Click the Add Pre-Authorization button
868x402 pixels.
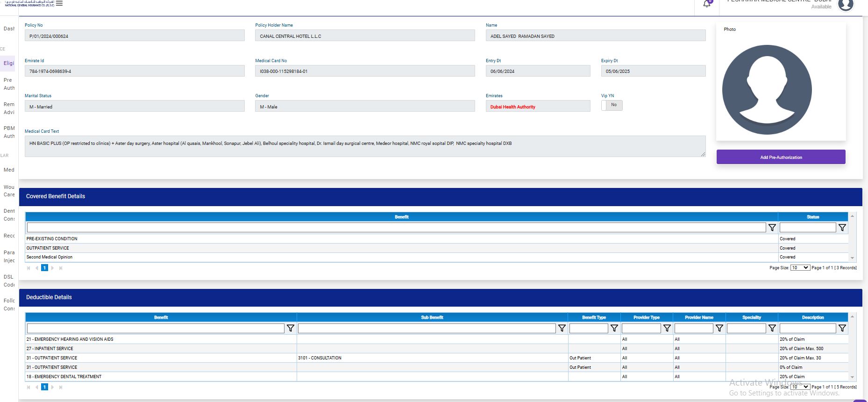coord(781,157)
